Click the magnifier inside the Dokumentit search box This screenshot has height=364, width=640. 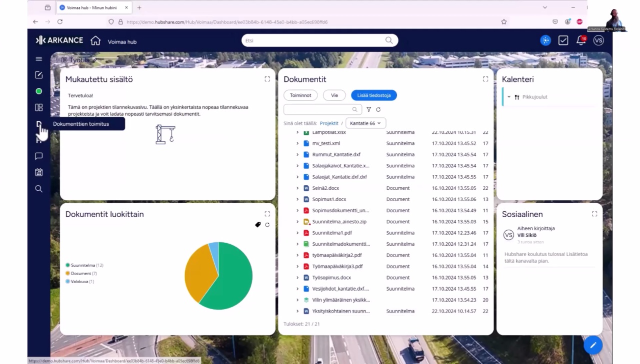[x=355, y=109]
